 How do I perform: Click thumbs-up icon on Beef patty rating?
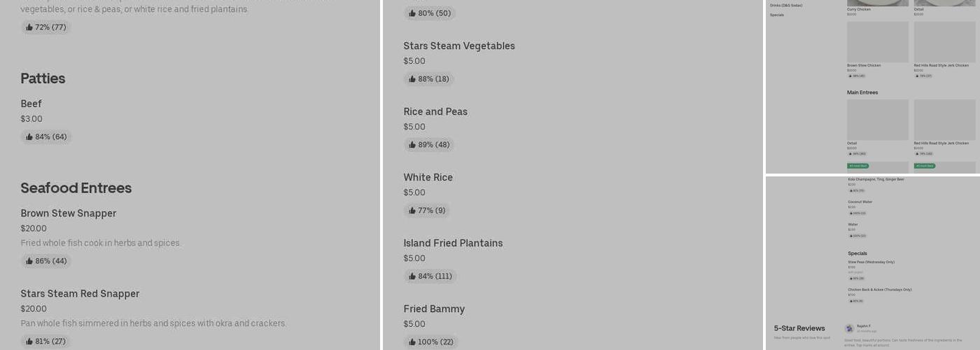tap(29, 137)
